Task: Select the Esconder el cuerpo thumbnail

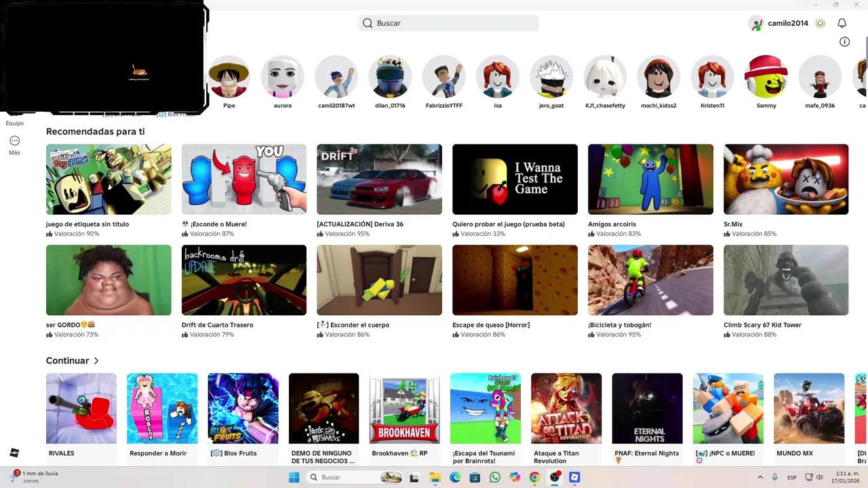Action: click(x=380, y=280)
